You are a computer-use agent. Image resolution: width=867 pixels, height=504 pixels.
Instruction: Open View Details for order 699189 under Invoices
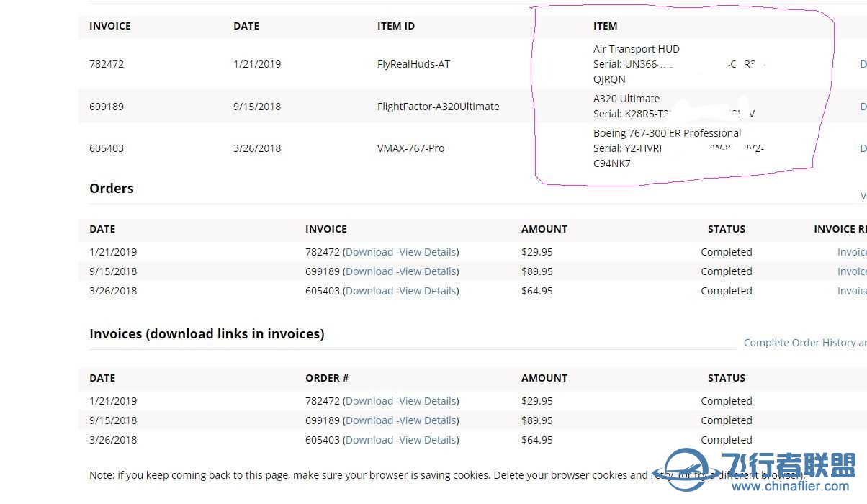point(428,420)
